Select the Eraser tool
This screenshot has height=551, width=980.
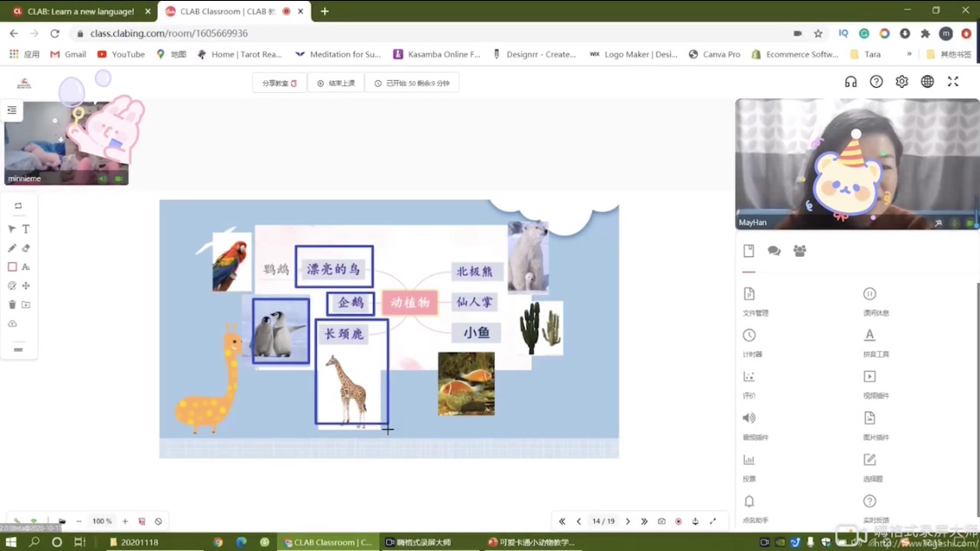pos(26,248)
